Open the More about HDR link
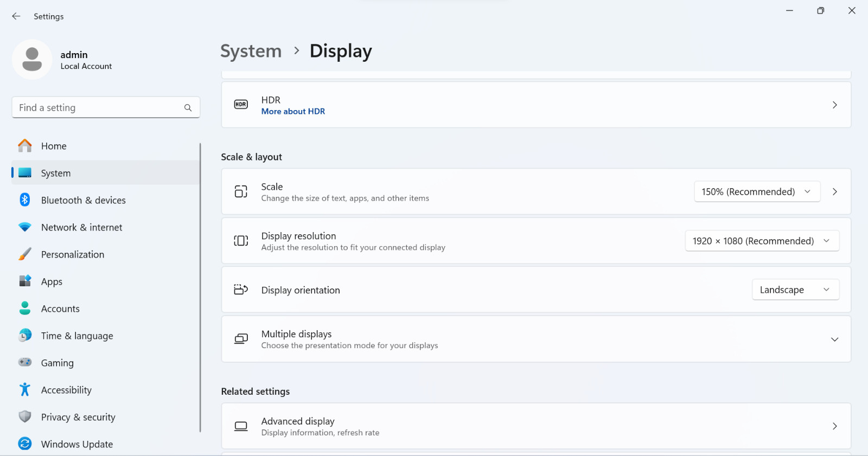The height and width of the screenshot is (456, 868). [x=293, y=111]
